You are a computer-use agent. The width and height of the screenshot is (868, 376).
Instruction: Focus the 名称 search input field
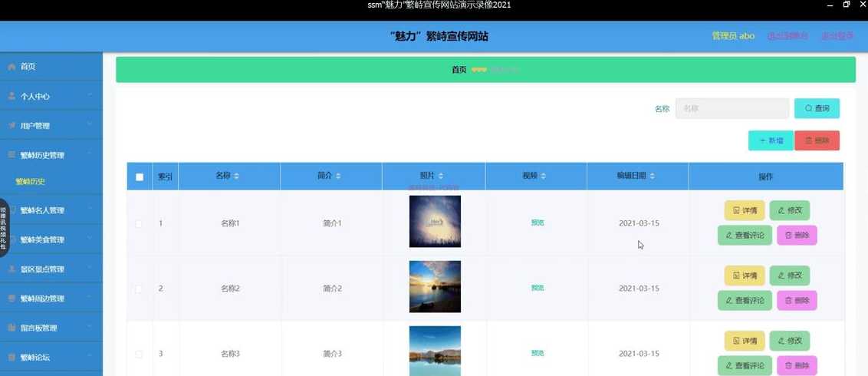click(x=732, y=108)
